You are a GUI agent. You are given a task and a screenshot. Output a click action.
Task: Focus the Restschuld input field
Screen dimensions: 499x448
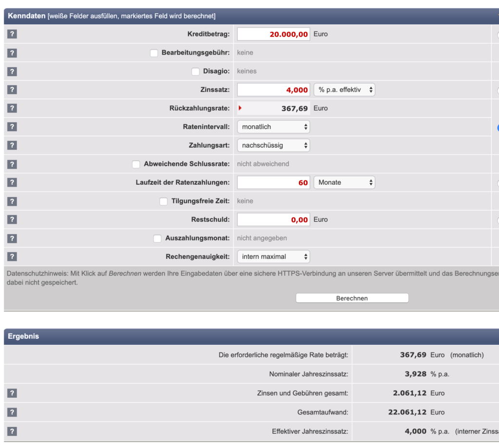[273, 220]
